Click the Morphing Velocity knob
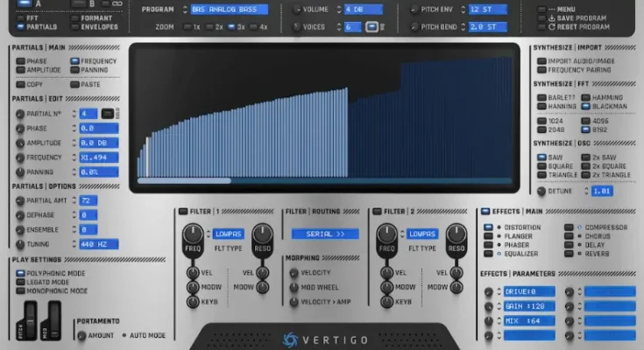 point(293,272)
